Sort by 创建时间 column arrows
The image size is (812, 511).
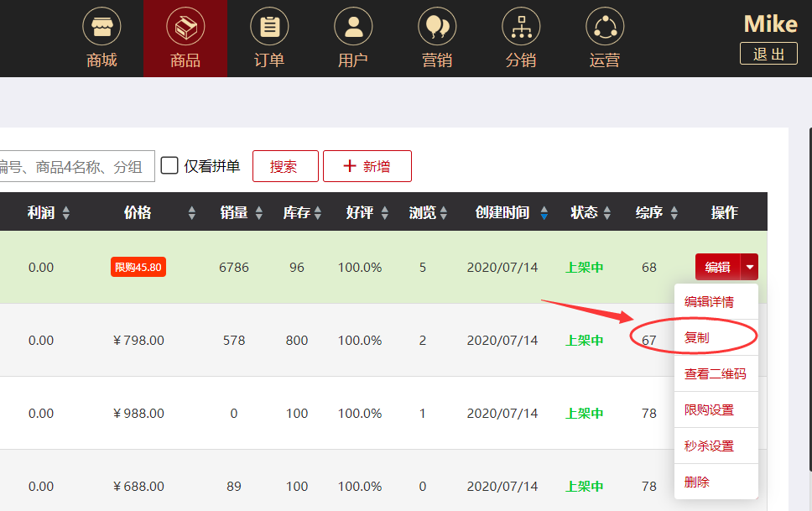544,213
